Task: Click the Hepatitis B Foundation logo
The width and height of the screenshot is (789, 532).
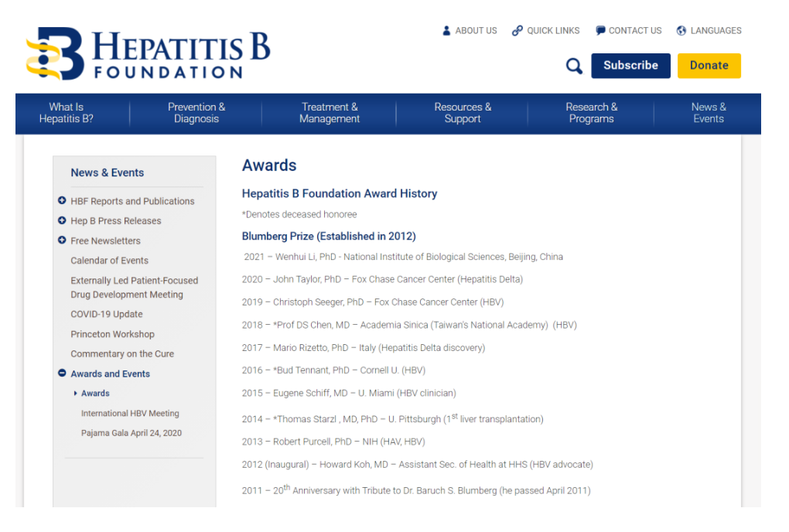Action: (148, 54)
